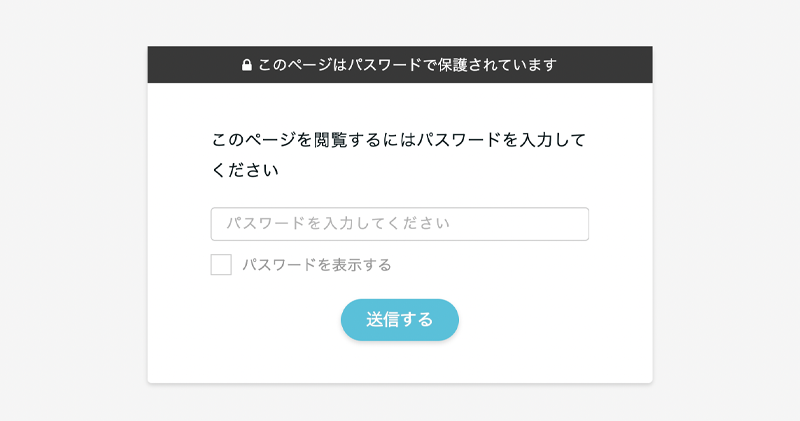Click the gray background above the dark header

400,22
